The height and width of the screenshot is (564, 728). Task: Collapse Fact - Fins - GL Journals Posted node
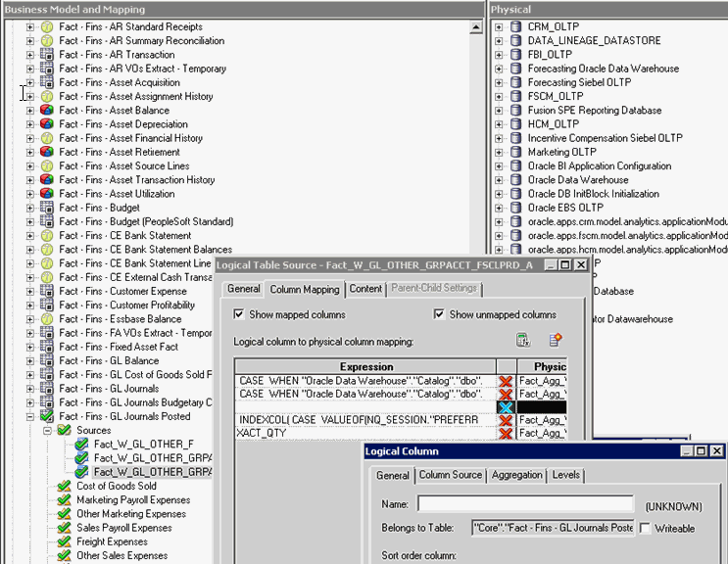(x=30, y=416)
